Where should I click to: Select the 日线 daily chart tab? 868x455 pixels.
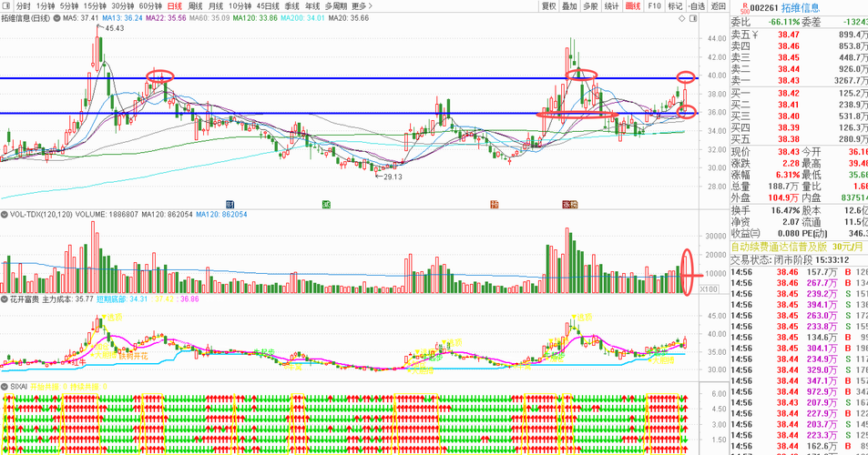pos(174,6)
